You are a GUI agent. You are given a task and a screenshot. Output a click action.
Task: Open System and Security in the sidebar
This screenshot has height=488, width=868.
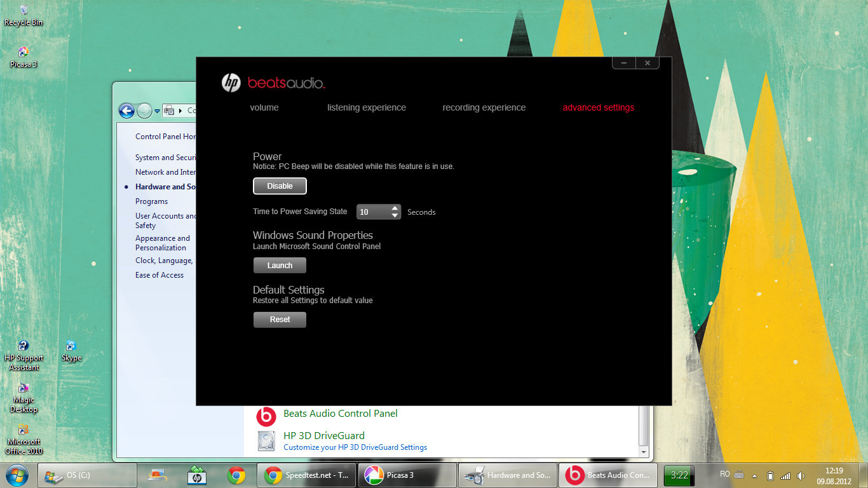pyautogui.click(x=165, y=158)
